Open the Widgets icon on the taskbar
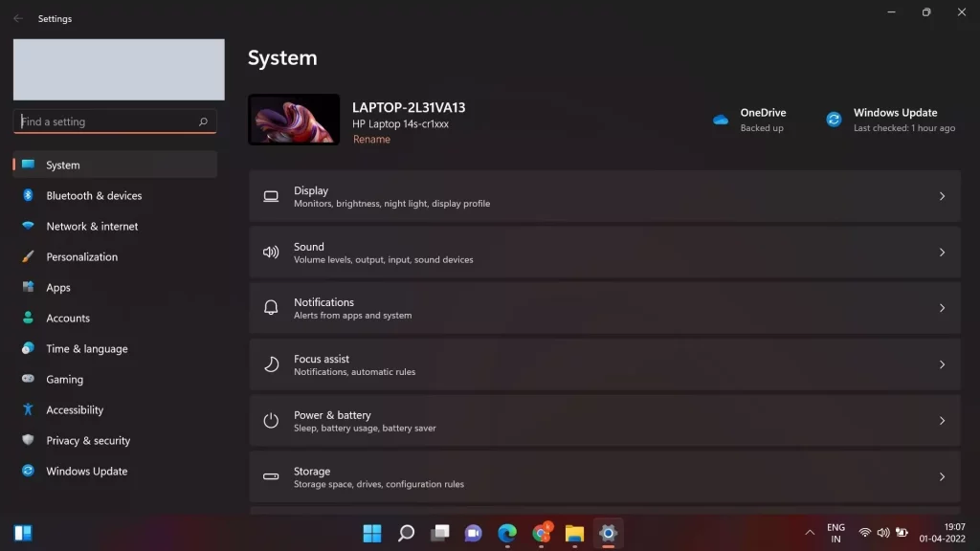This screenshot has height=551, width=980. pos(23,533)
